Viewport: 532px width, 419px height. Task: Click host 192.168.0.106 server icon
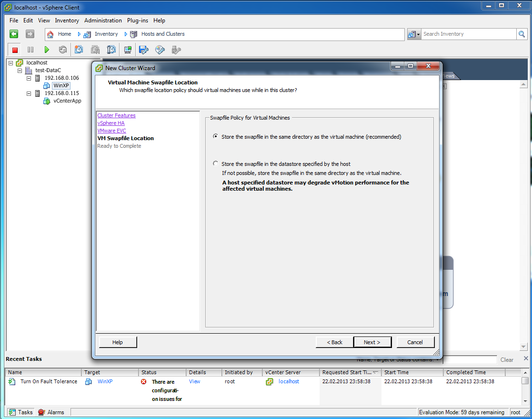pos(38,78)
